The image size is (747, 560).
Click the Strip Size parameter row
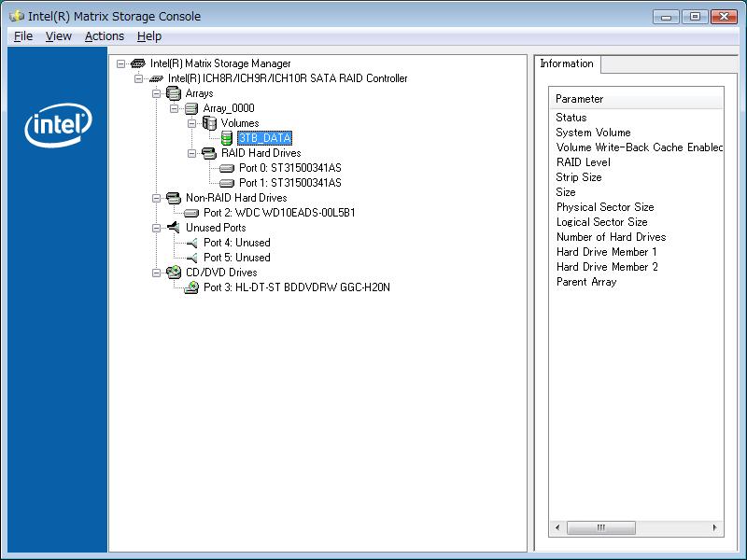point(637,177)
